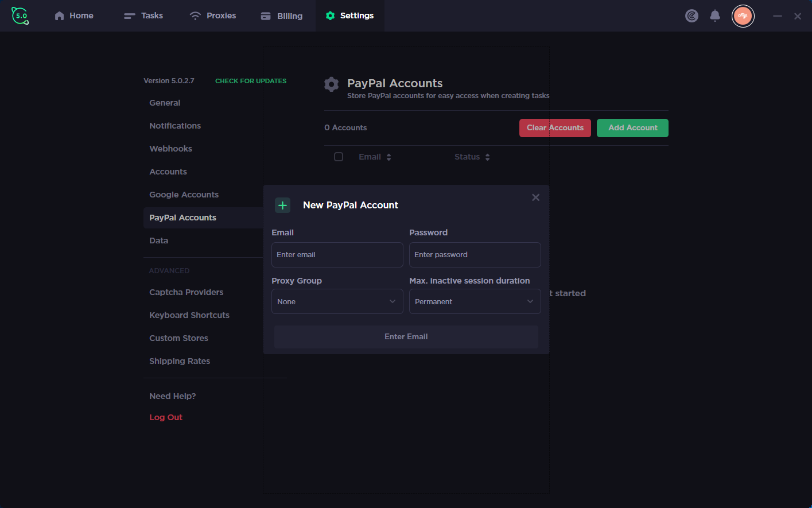Sort accounts by Status column arrows
The image size is (812, 508).
(x=488, y=157)
